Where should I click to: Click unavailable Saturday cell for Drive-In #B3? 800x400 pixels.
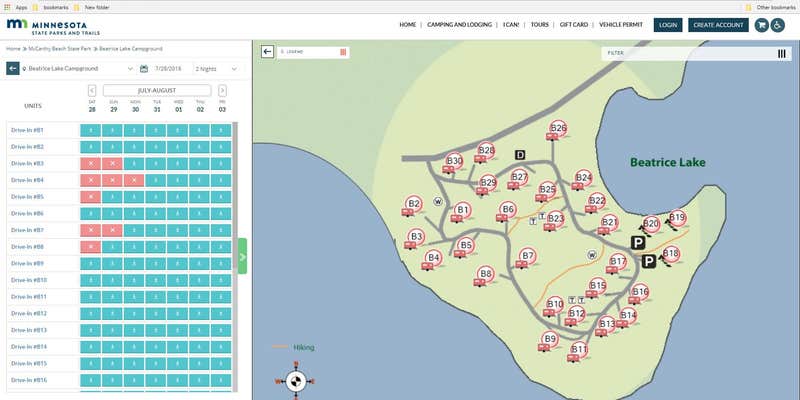[91, 164]
